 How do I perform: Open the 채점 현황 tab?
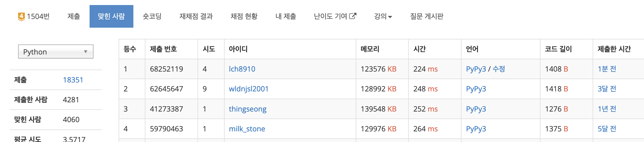point(244,16)
